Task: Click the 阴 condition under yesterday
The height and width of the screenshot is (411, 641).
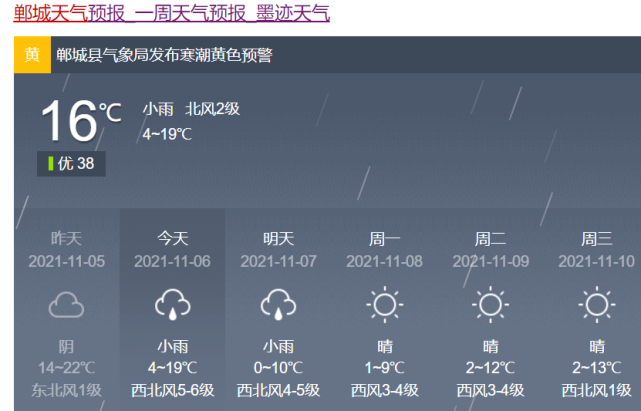Action: pyautogui.click(x=66, y=346)
